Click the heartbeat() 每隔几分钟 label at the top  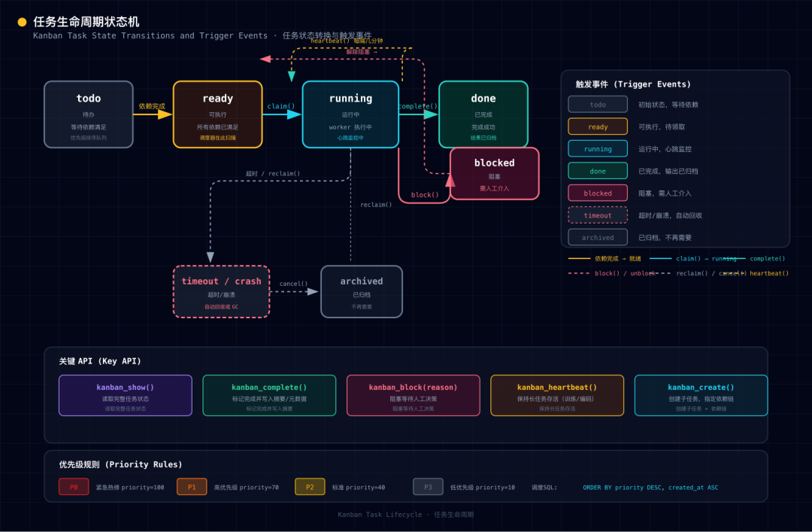(x=347, y=41)
